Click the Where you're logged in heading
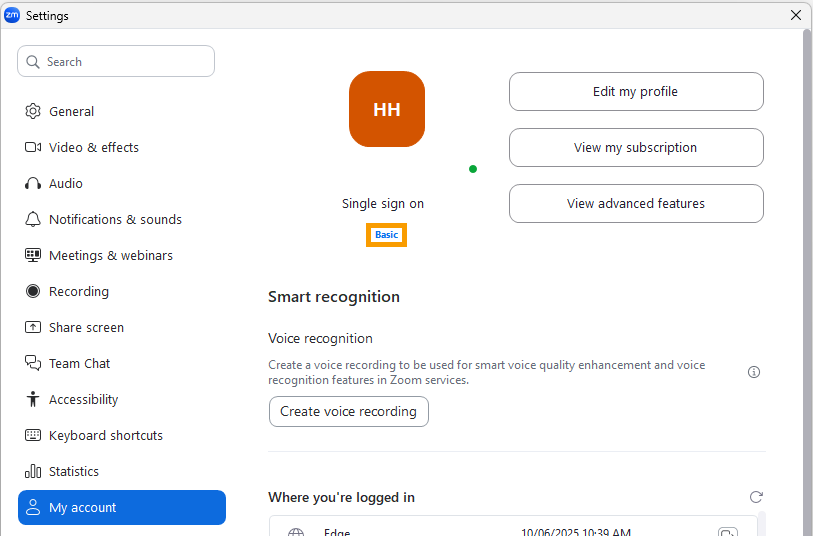The width and height of the screenshot is (815, 536). pos(341,498)
